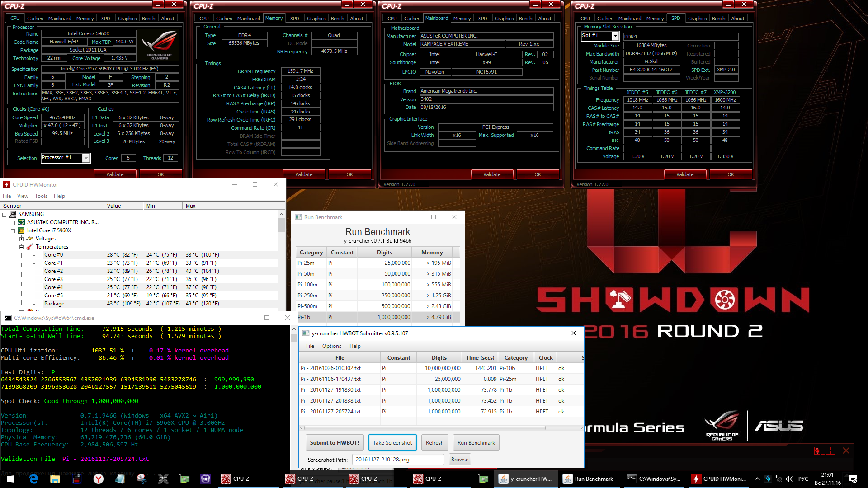
Task: Expand the ASUSTeK COMPUTER INC. tree node
Action: pos(13,223)
